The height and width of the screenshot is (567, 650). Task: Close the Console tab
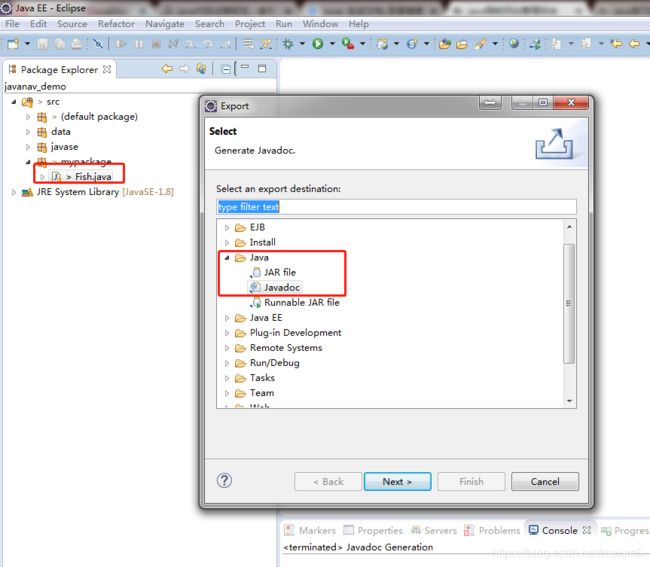(587, 530)
